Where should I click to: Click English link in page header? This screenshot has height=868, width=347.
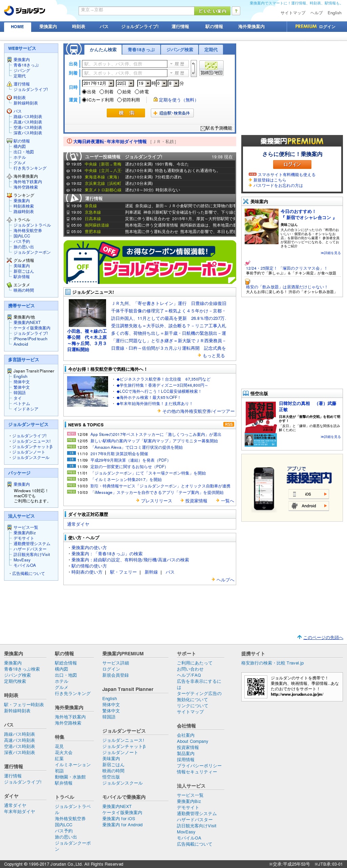(334, 13)
